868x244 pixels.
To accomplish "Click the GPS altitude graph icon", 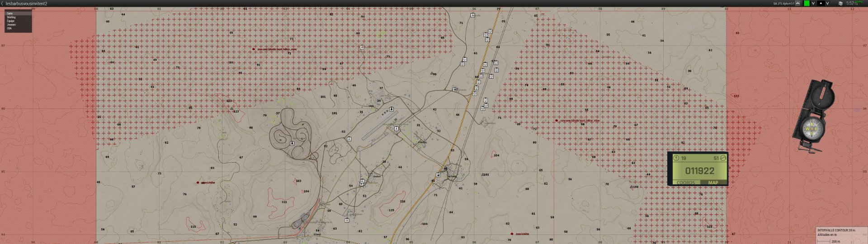I will click(x=722, y=158).
